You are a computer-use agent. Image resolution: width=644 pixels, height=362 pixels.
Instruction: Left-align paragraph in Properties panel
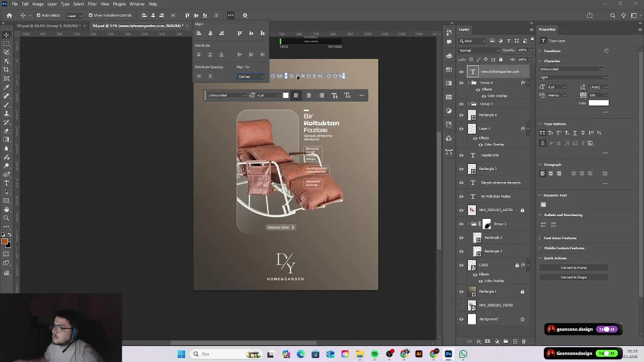coord(542,173)
